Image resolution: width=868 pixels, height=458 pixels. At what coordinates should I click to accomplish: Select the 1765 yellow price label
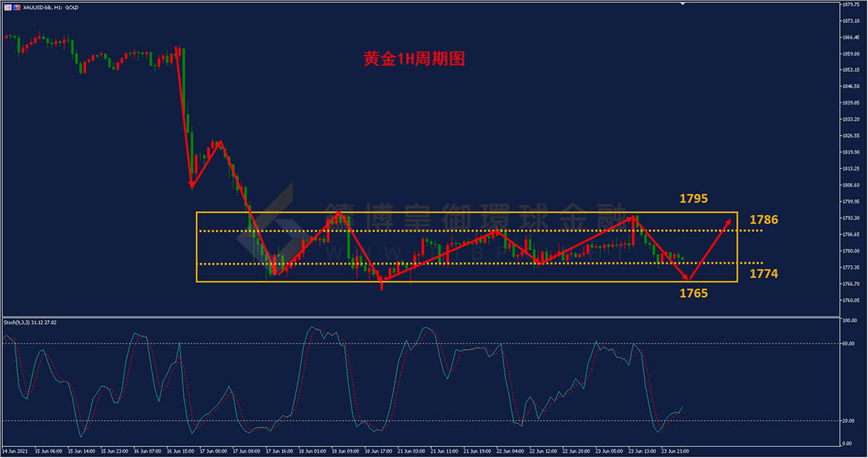coord(694,293)
